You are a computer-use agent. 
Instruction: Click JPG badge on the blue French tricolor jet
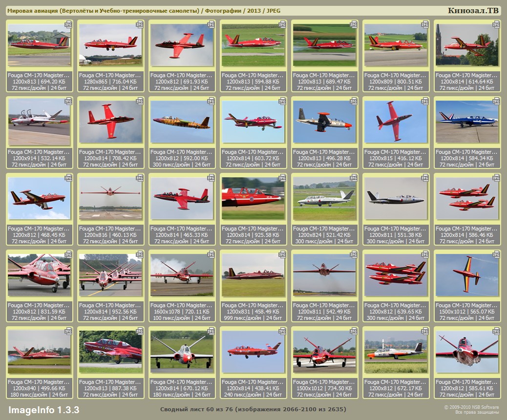click(x=496, y=101)
